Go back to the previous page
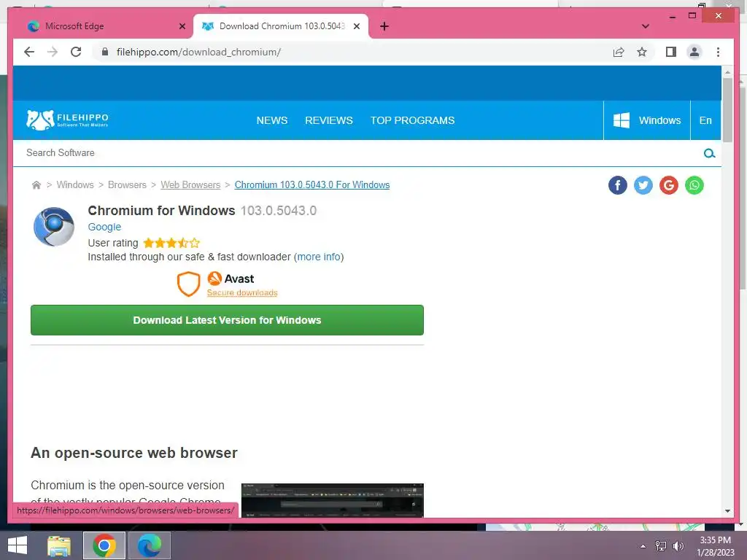This screenshot has height=560, width=747. 29,52
